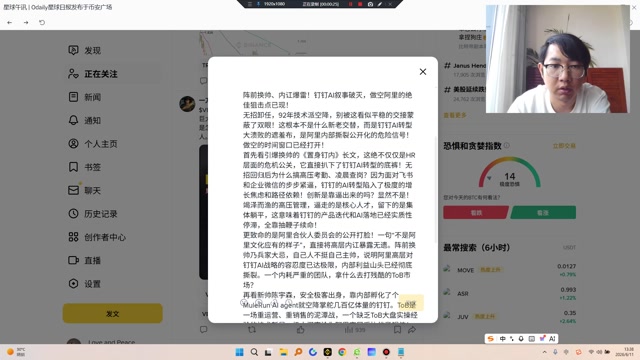
Task: Open taskbar Search magnifier
Action: pyautogui.click(x=254, y=352)
